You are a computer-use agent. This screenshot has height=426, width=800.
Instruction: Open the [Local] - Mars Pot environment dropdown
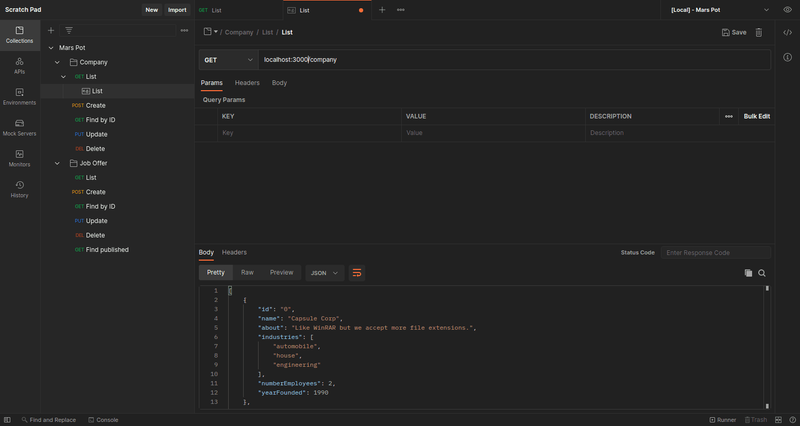[x=719, y=10]
